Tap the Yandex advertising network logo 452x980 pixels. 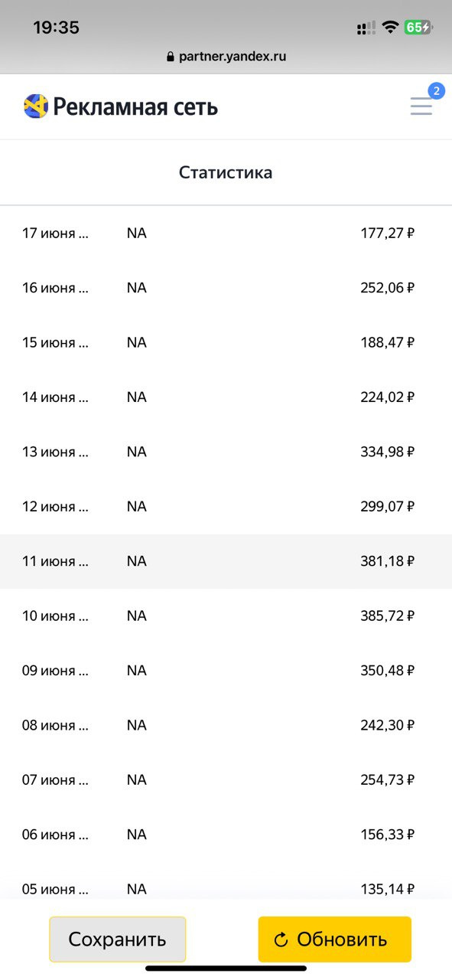pyautogui.click(x=36, y=106)
